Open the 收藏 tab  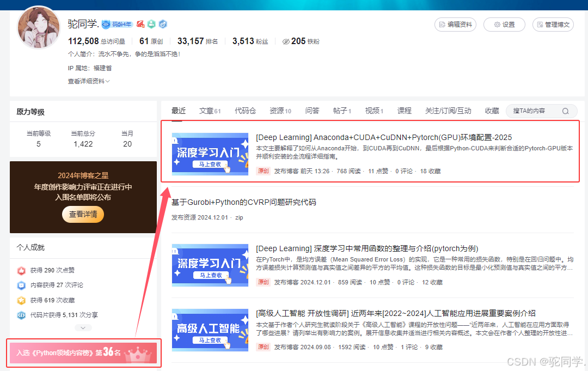[492, 111]
